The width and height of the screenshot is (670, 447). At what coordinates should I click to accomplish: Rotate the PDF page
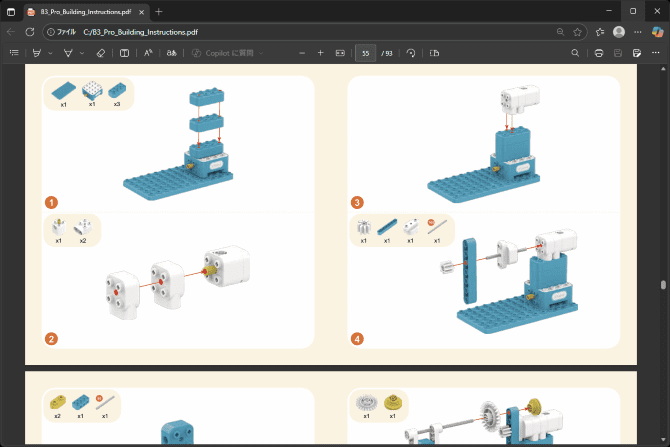pos(411,52)
